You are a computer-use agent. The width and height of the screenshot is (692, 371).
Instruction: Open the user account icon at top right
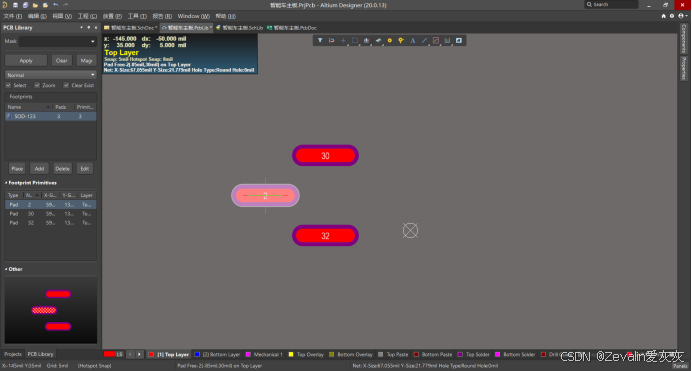(x=681, y=16)
